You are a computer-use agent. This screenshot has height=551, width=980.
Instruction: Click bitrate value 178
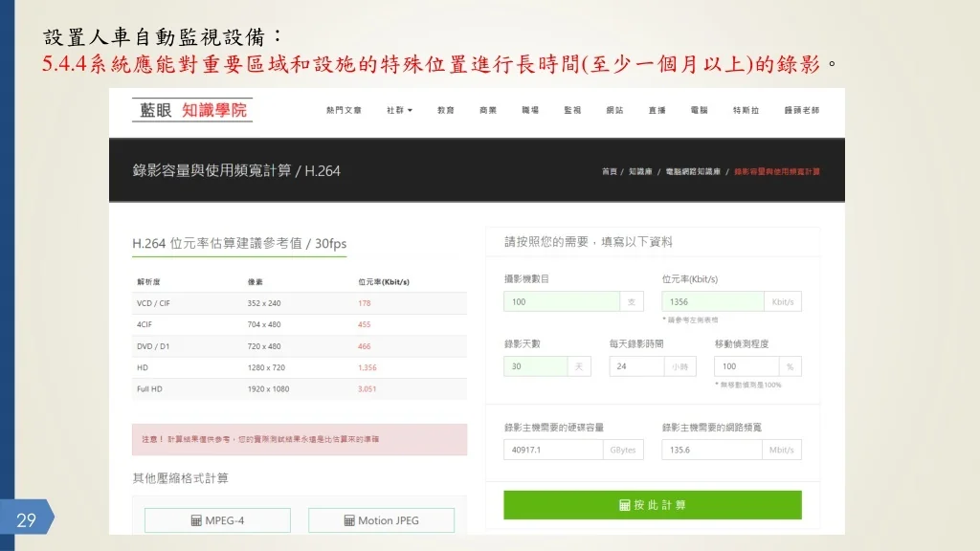click(365, 303)
